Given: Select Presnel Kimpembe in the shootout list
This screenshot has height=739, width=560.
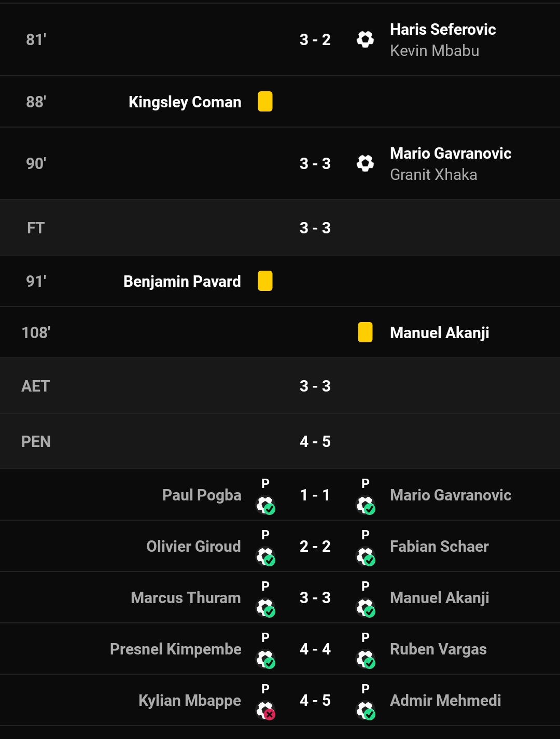Looking at the screenshot, I should tap(176, 649).
